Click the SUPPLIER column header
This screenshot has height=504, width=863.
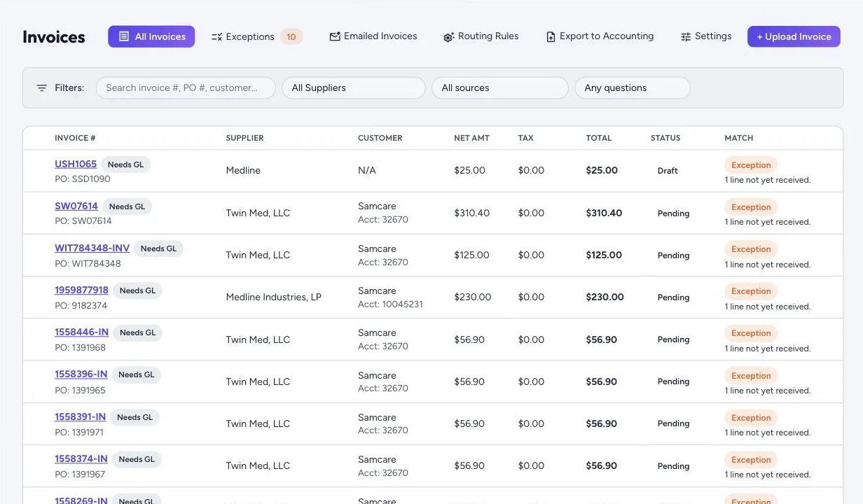tap(244, 138)
